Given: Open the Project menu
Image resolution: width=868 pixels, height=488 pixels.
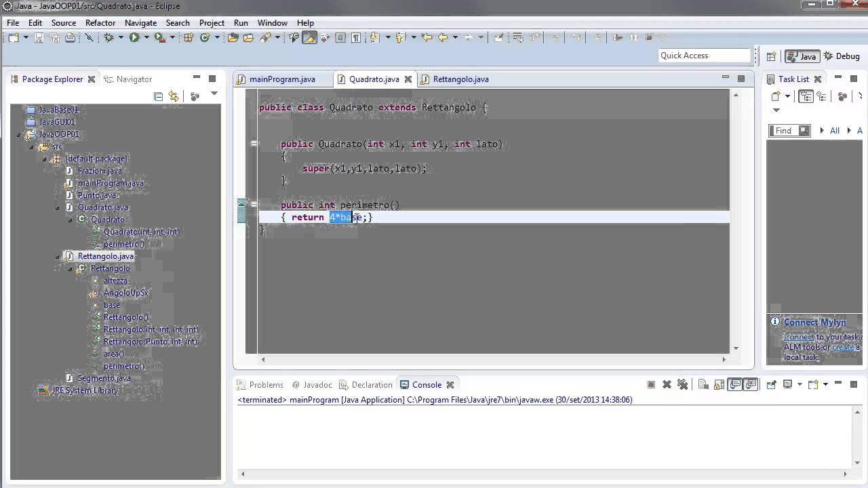Looking at the screenshot, I should pos(212,22).
